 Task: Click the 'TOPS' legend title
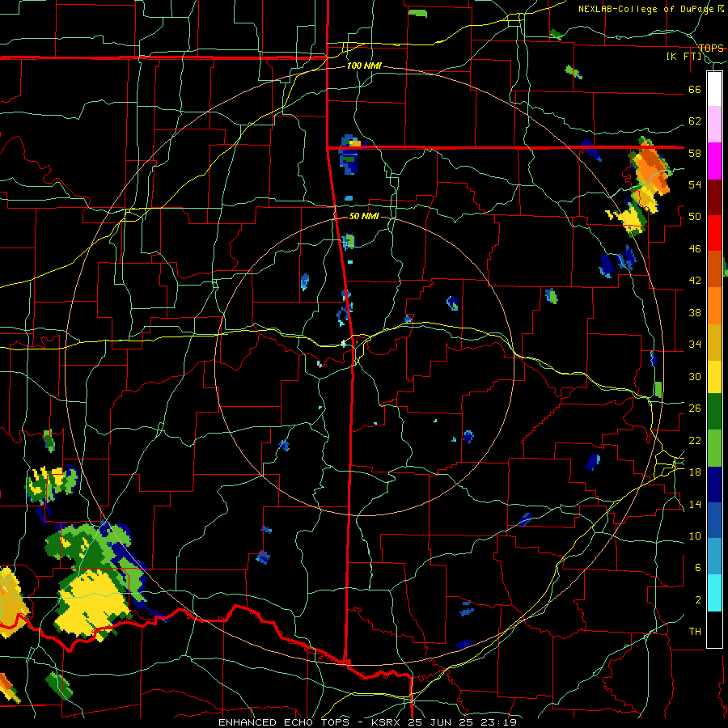coord(711,48)
